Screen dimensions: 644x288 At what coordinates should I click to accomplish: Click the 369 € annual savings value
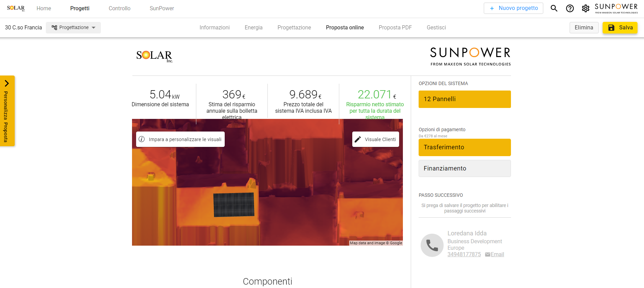tap(234, 95)
